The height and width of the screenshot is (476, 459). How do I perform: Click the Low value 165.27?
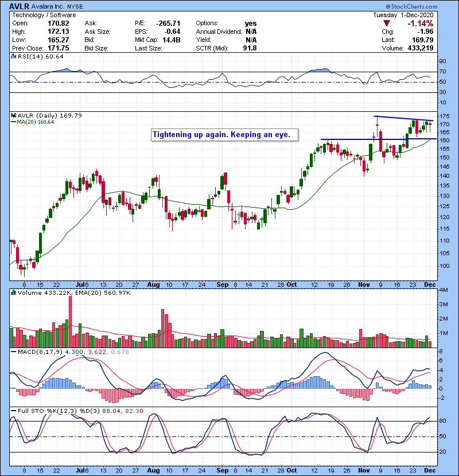click(x=59, y=40)
